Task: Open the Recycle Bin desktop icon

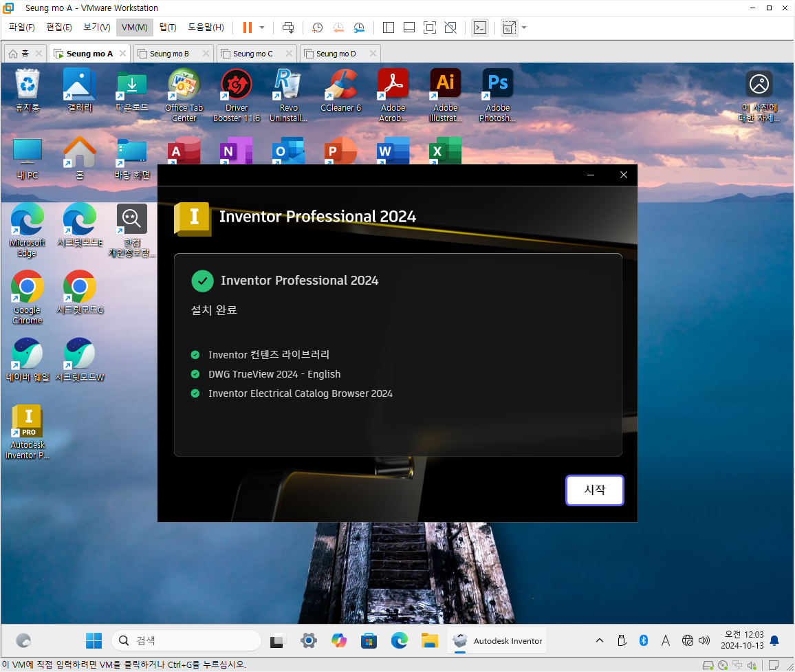Action: [x=28, y=90]
